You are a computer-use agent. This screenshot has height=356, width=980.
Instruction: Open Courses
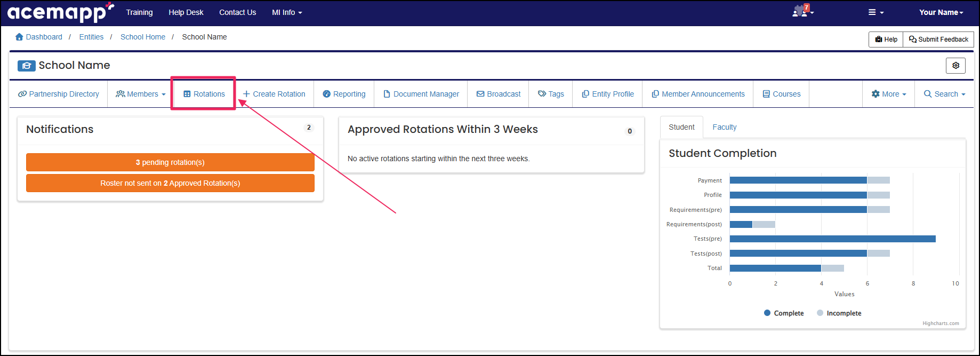coord(782,94)
